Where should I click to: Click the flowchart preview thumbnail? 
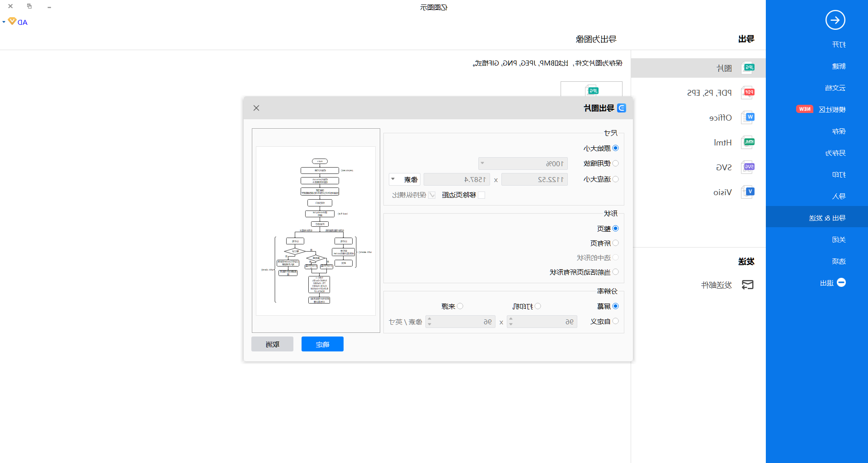click(316, 231)
